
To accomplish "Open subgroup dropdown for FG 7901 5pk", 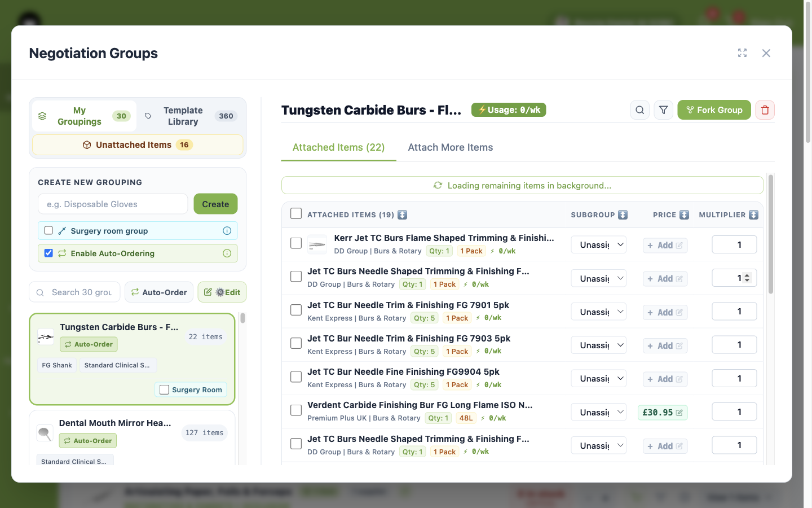I will [x=599, y=312].
